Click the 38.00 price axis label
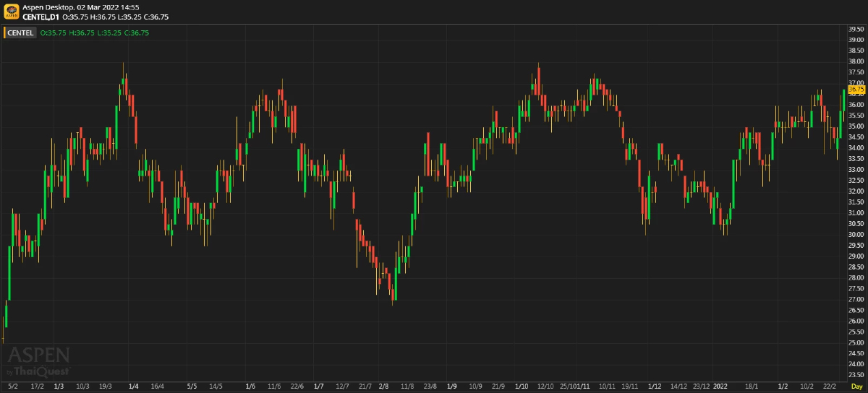The image size is (868, 393). pyautogui.click(x=856, y=61)
